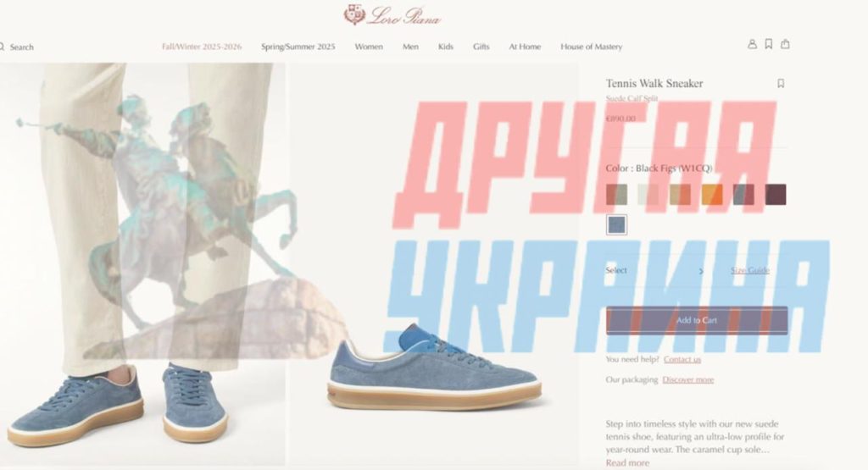Open the Discover more packaging link
This screenshot has width=868, height=470.
click(x=688, y=380)
